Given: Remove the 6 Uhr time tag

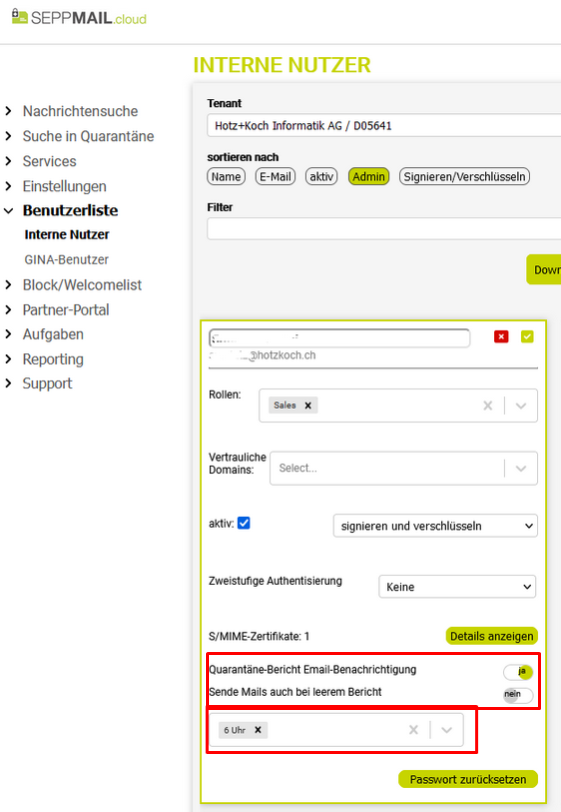Looking at the screenshot, I should [x=258, y=730].
